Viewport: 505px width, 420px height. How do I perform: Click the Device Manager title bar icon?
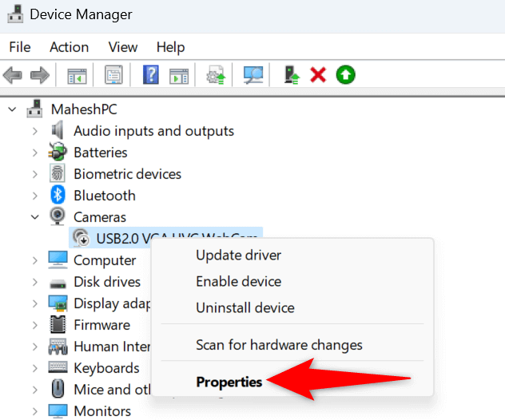15,14
